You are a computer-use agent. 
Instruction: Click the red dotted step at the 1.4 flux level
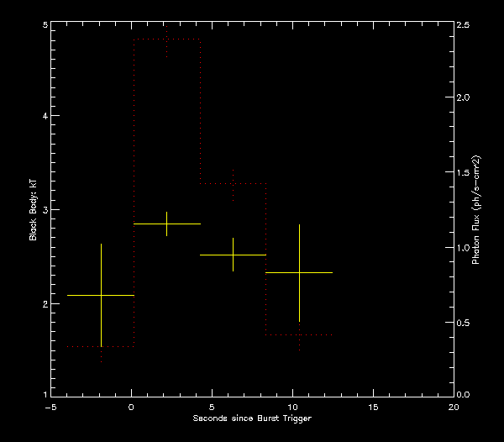(233, 183)
